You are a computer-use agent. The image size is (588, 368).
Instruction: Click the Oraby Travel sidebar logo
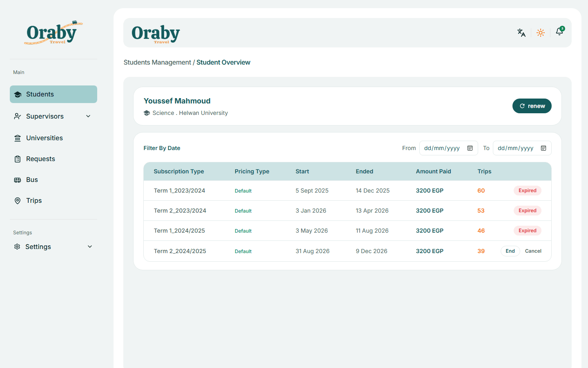point(53,33)
